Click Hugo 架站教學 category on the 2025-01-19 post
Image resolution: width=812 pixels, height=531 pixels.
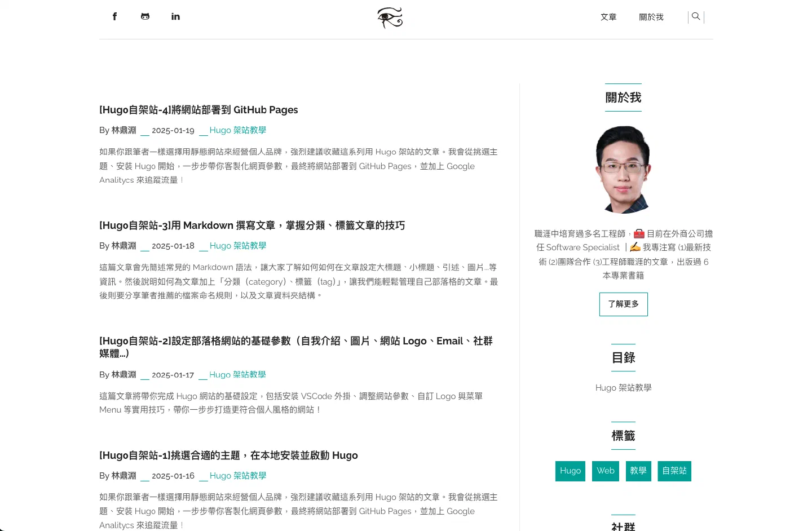(x=238, y=130)
